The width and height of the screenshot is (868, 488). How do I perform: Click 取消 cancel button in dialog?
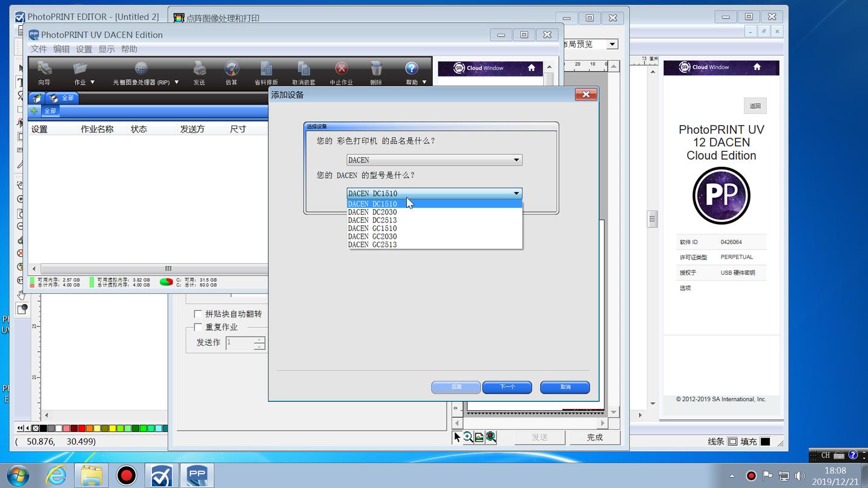[565, 387]
